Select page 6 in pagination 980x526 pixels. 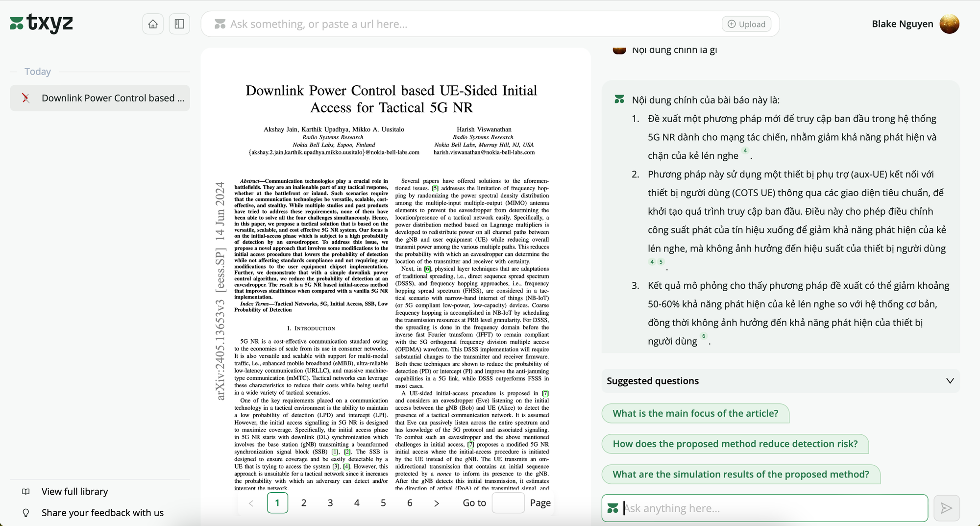[410, 503]
